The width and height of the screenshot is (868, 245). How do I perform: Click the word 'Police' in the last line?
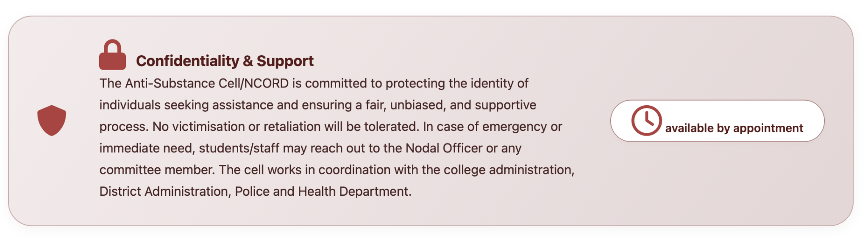[252, 191]
